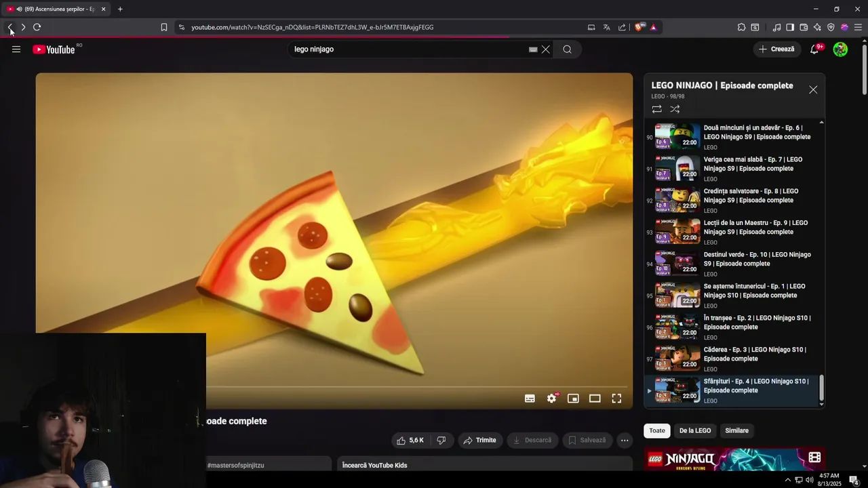The image size is (868, 488).
Task: Open the Brave VPN shield icon
Action: point(831,27)
